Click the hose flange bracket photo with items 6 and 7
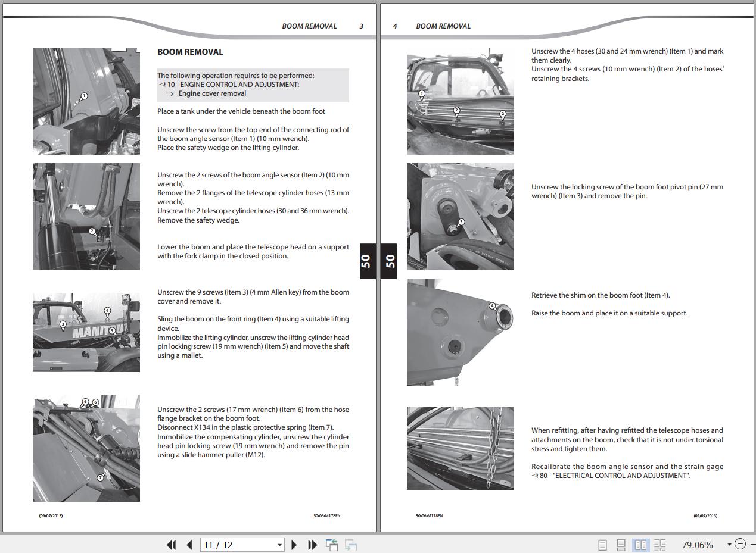 [86, 448]
